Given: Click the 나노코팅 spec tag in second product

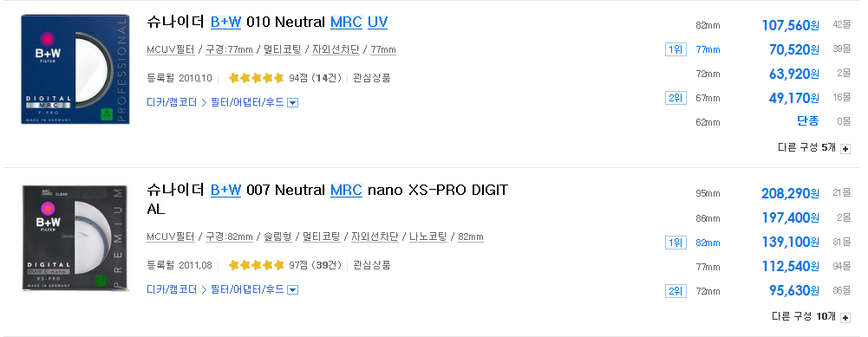Looking at the screenshot, I should click(427, 237).
